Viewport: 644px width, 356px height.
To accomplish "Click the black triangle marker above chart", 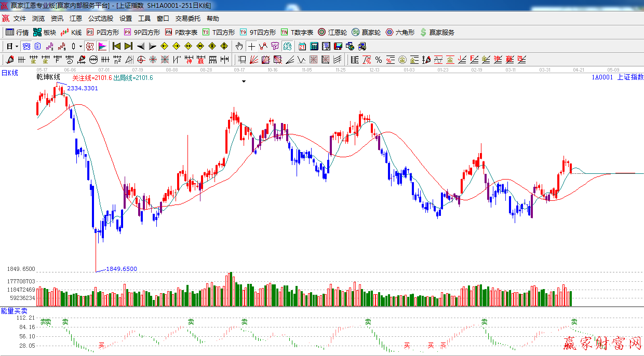I will [x=243, y=81].
